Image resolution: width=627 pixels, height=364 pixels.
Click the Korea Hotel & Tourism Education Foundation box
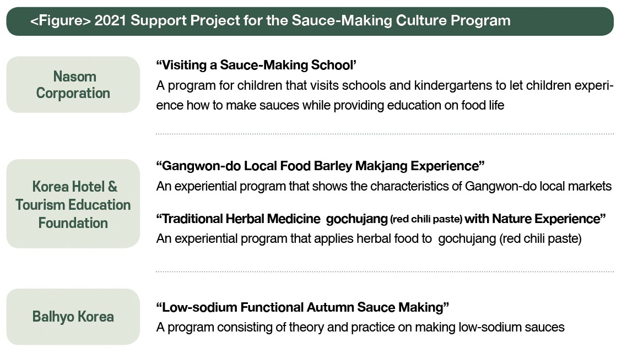(x=73, y=204)
